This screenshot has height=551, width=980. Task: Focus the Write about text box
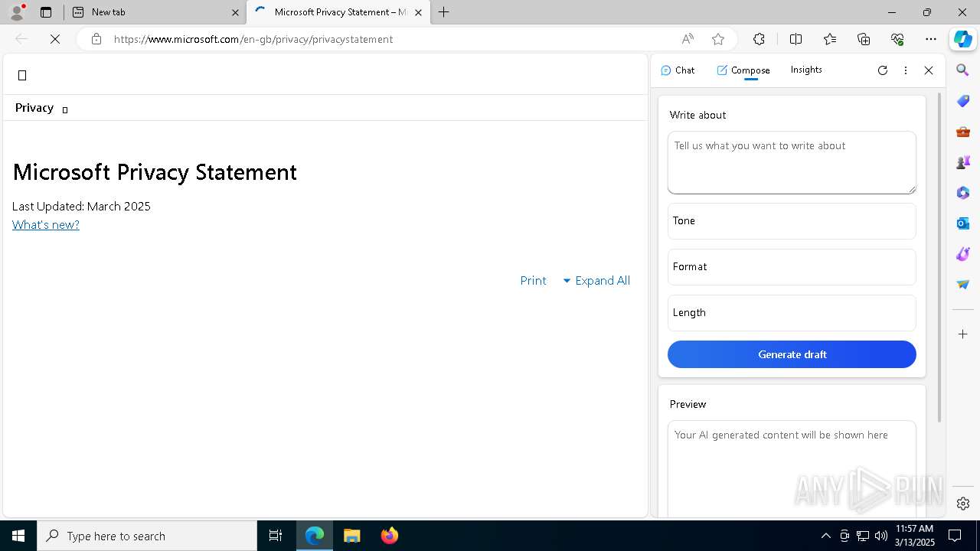coord(792,162)
